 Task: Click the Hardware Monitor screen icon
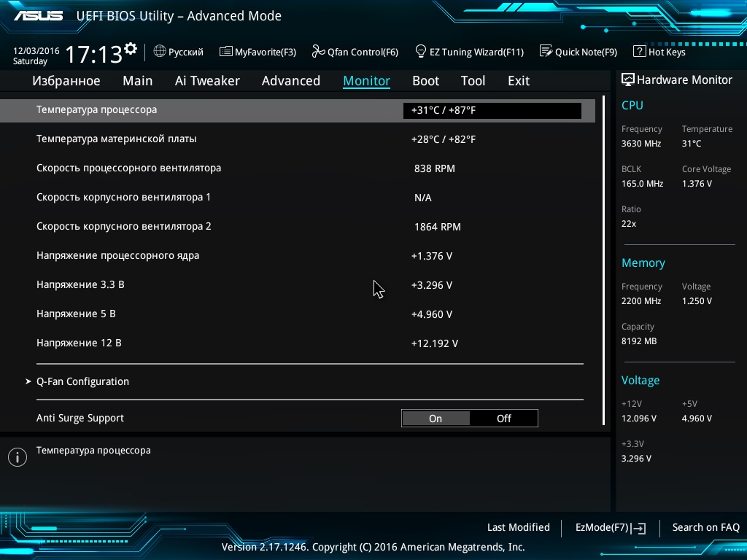click(628, 79)
